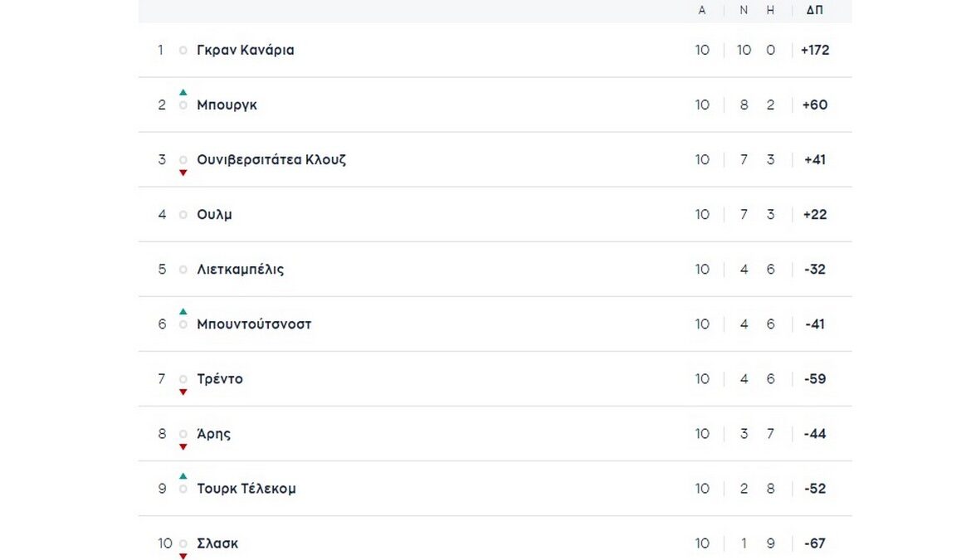Select the Η column header
The image size is (971, 560).
click(770, 11)
